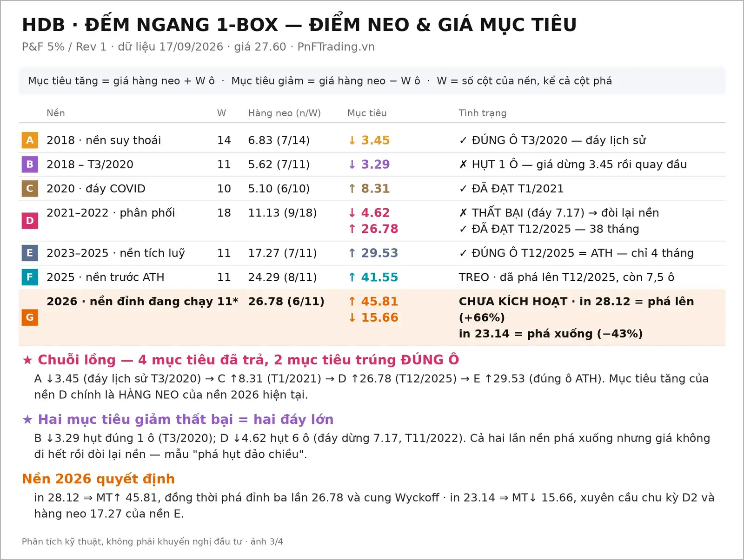Click the brown C badge for the COVID bottom
744x560 pixels.
[x=30, y=189]
